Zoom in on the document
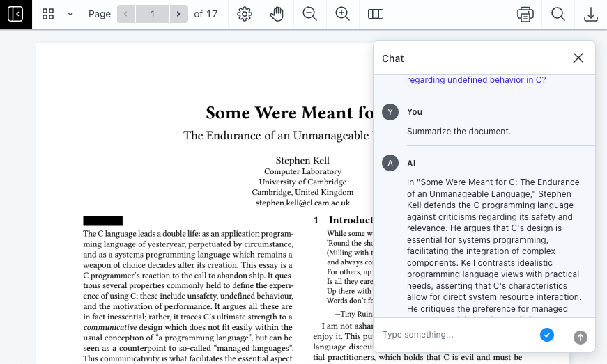Screen dimensions: 607x364 point(342,14)
